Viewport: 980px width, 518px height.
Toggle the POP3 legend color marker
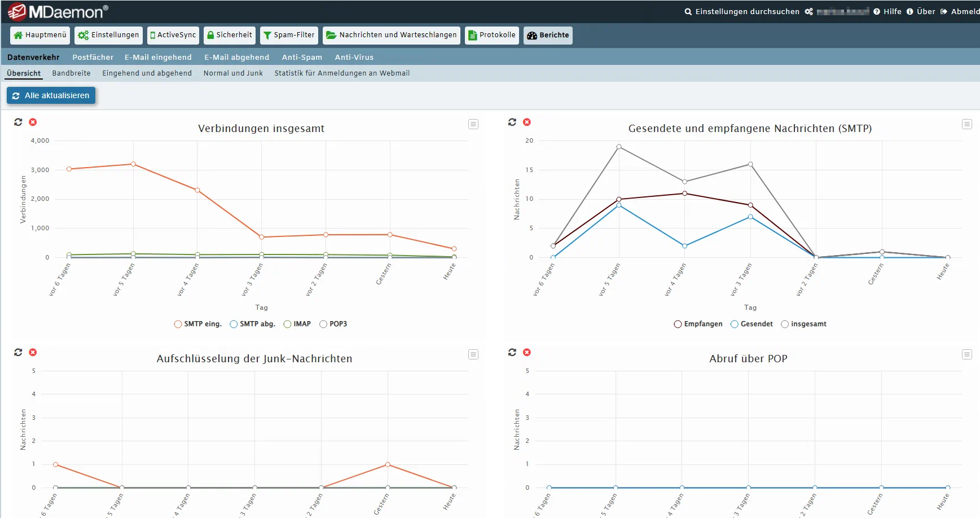pyautogui.click(x=323, y=324)
